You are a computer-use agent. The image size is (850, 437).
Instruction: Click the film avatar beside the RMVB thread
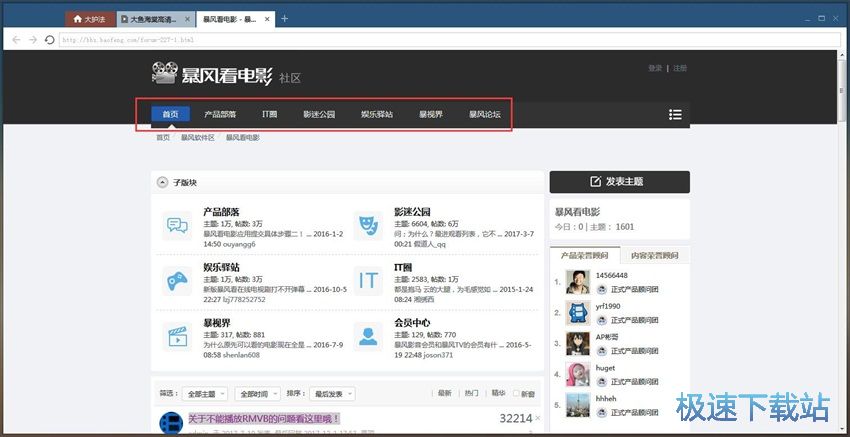point(171,423)
